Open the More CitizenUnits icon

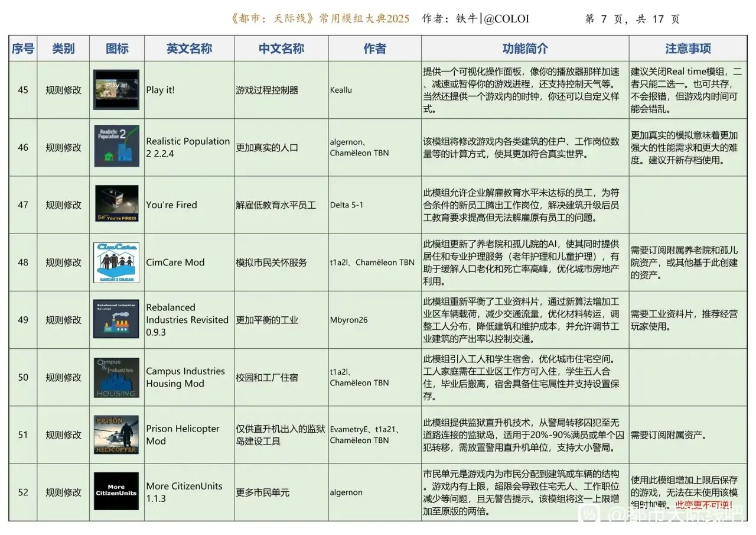click(x=116, y=492)
